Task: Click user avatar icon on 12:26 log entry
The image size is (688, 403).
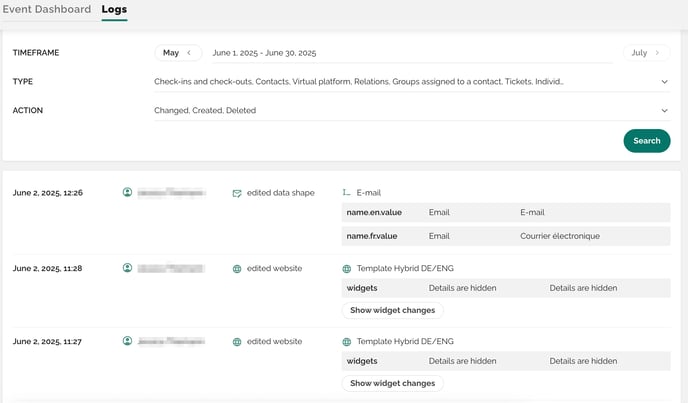Action: tap(127, 192)
